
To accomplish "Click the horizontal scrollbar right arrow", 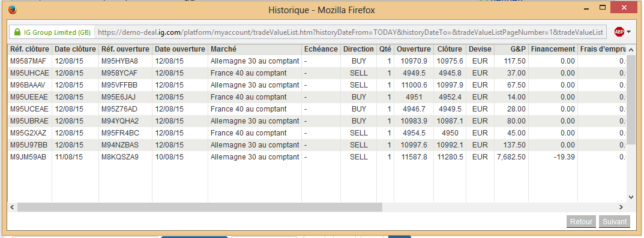I will [621, 207].
